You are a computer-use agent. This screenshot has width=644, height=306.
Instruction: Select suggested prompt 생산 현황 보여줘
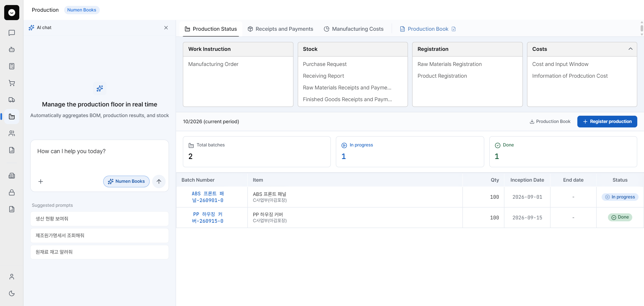(x=100, y=219)
